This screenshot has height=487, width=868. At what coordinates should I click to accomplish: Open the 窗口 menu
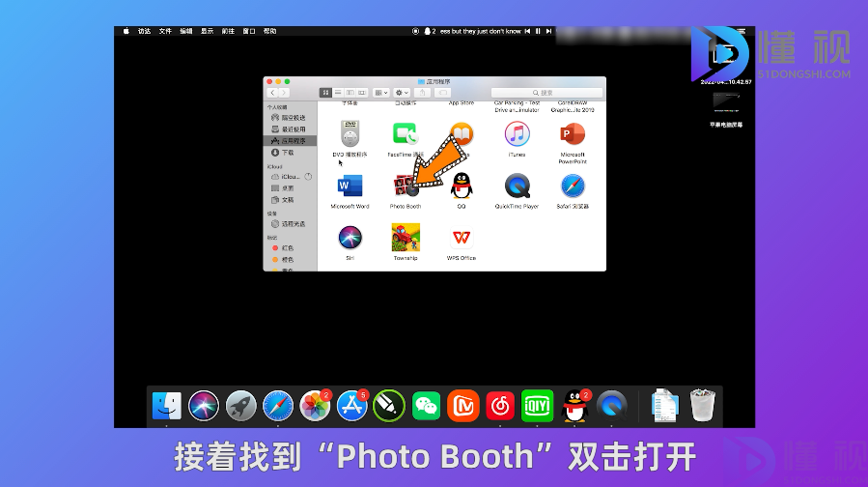point(249,31)
